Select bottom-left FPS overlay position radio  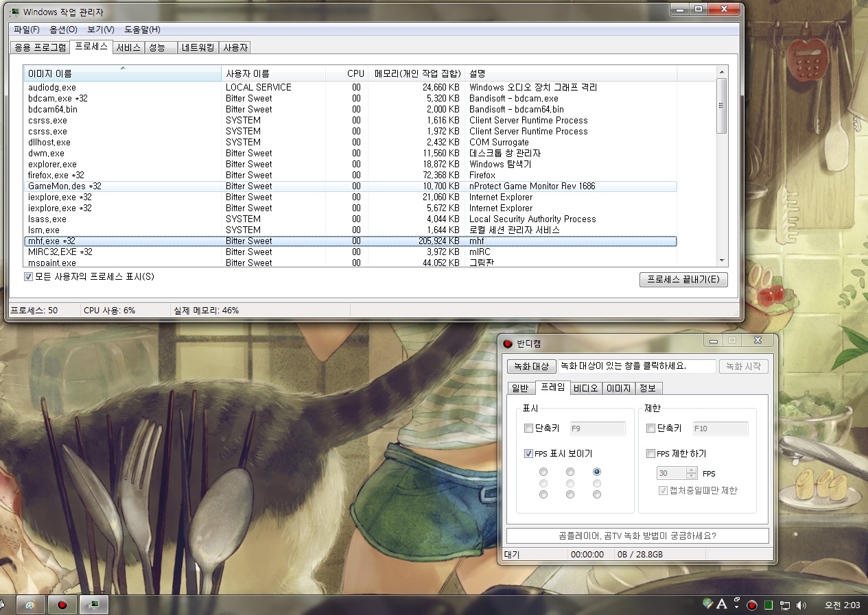point(543,494)
